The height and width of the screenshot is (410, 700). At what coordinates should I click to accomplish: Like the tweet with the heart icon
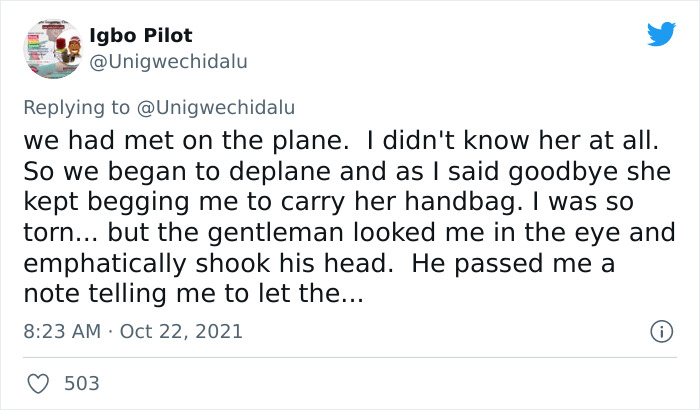pyautogui.click(x=37, y=383)
